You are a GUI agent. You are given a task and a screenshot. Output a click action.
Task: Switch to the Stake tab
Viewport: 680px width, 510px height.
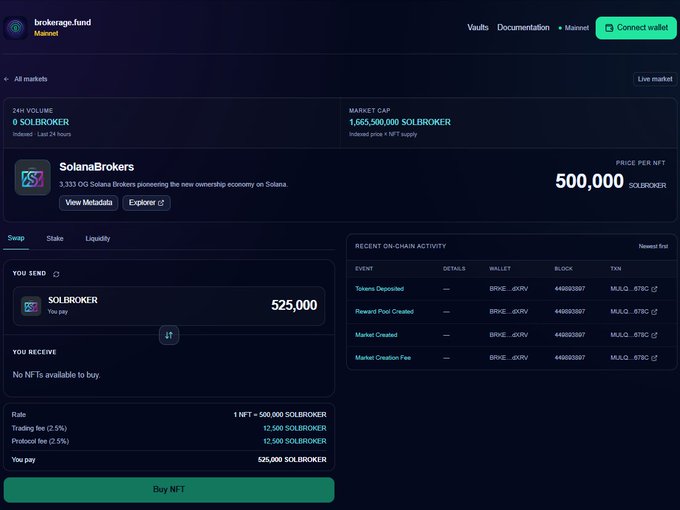(55, 239)
